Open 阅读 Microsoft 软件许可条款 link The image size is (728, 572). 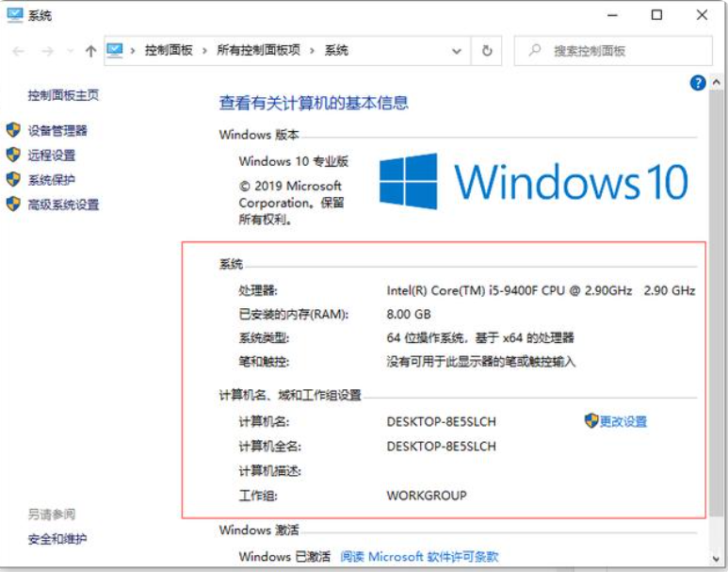click(419, 556)
